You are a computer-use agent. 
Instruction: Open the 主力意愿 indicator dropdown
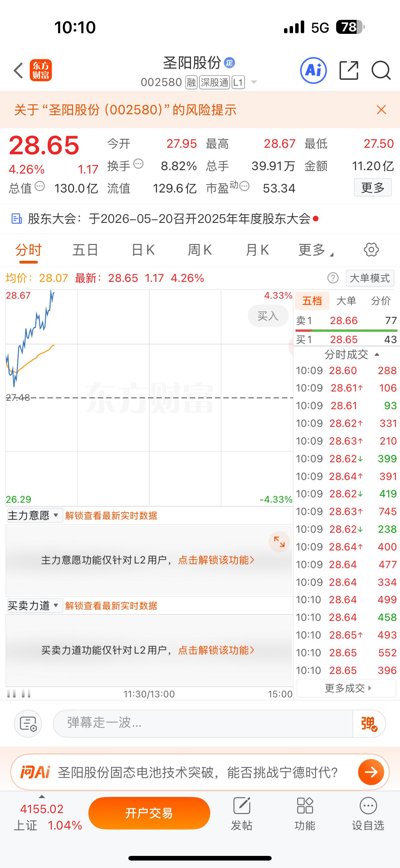click(x=35, y=516)
